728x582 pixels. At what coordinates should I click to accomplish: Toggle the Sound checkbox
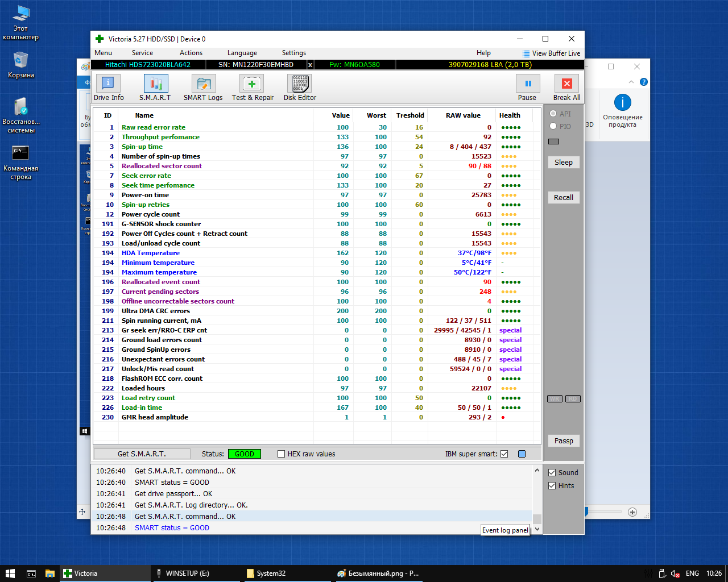click(x=552, y=472)
